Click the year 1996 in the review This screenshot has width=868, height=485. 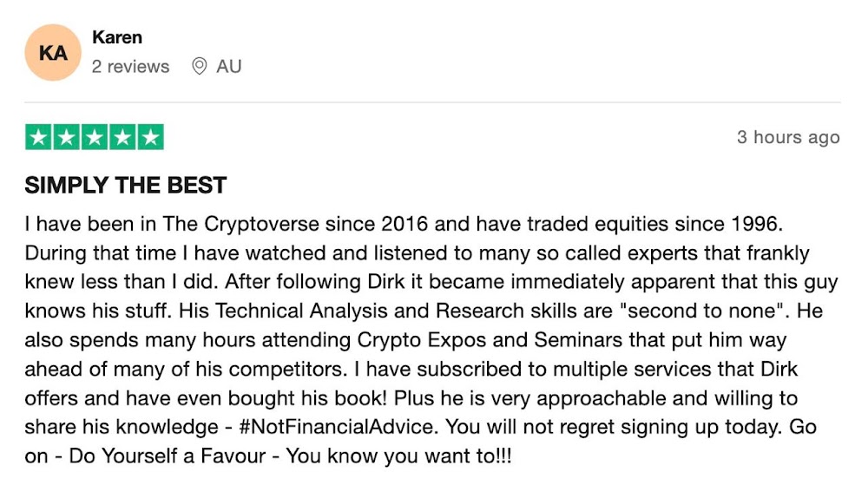(x=759, y=224)
